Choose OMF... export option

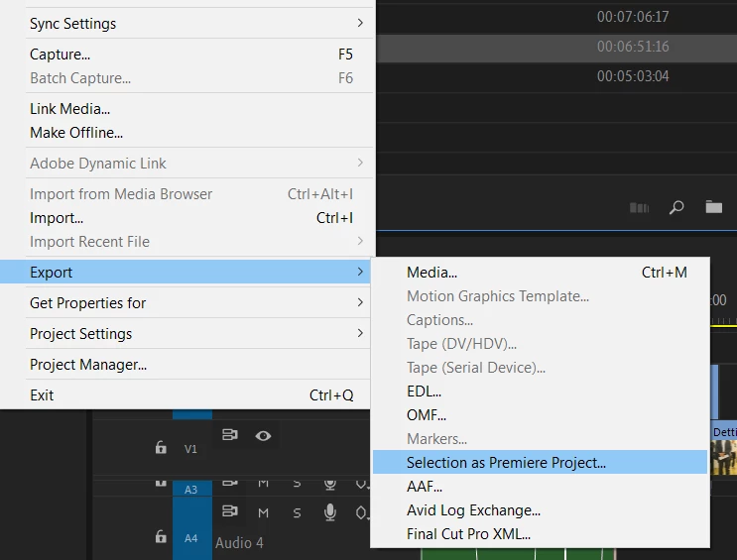(x=540, y=415)
